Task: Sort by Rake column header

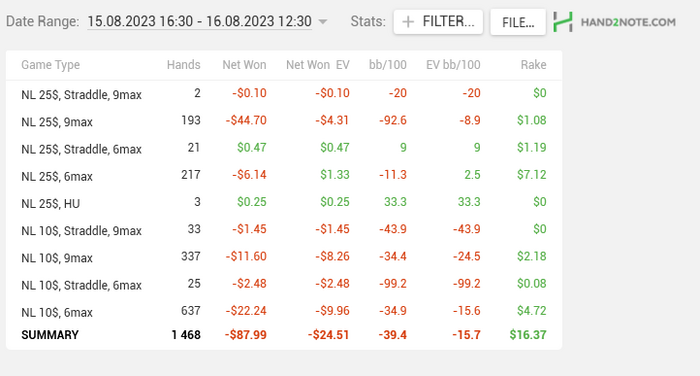Action: [x=533, y=65]
